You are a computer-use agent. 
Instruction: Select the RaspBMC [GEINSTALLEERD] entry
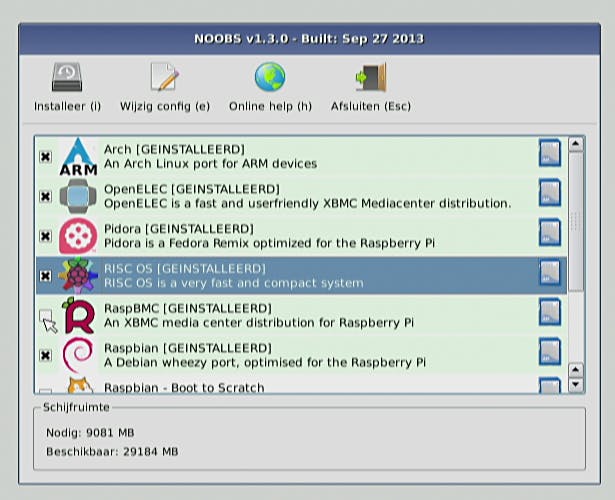[x=301, y=315]
